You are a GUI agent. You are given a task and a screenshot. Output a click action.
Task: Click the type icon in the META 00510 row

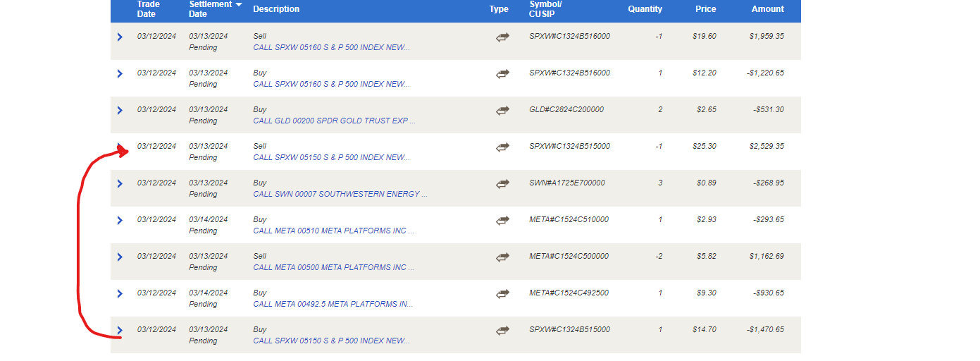click(502, 221)
